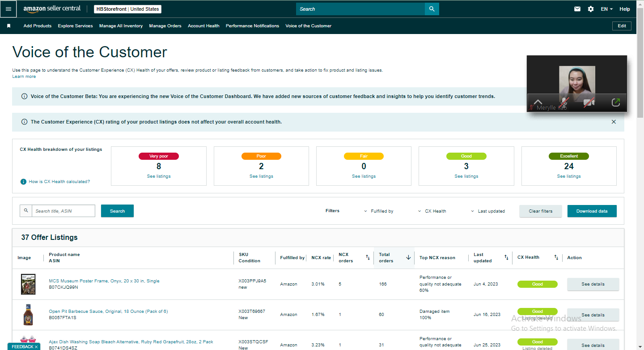Image resolution: width=644 pixels, height=350 pixels.
Task: Click the info icon beside CX Health calculated
Action: (23, 182)
